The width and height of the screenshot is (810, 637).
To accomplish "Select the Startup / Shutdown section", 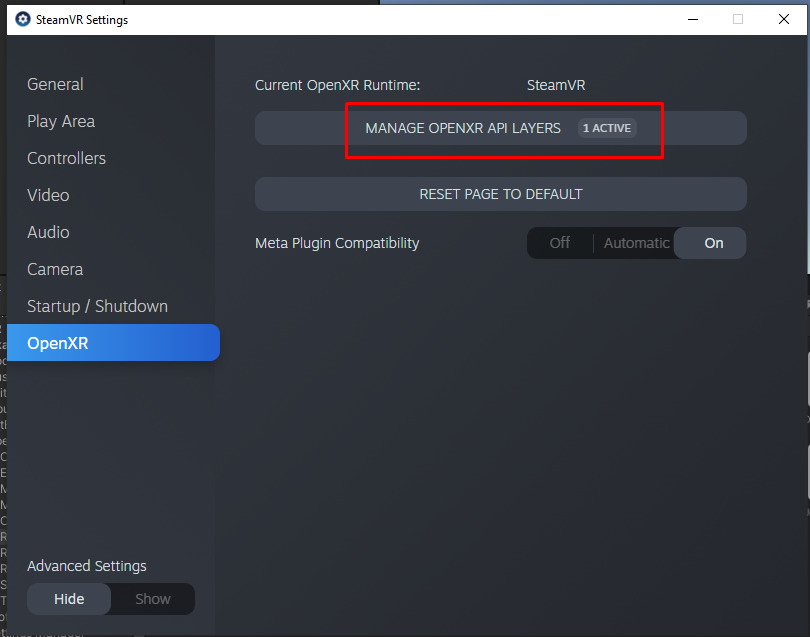I will click(x=97, y=306).
